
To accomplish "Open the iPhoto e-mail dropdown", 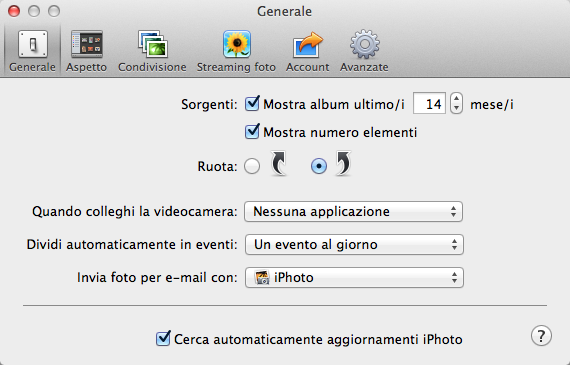I will (x=354, y=278).
